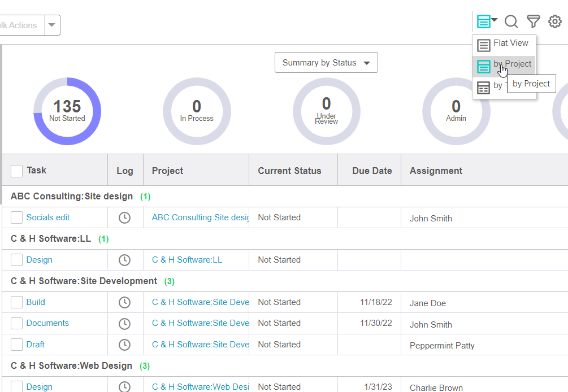Check the checkbox next to Socials edit
Screen dimensions: 568x392
point(16,217)
